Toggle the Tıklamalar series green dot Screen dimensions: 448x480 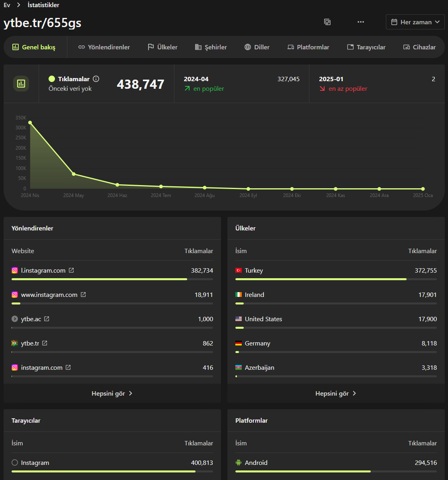[x=52, y=79]
